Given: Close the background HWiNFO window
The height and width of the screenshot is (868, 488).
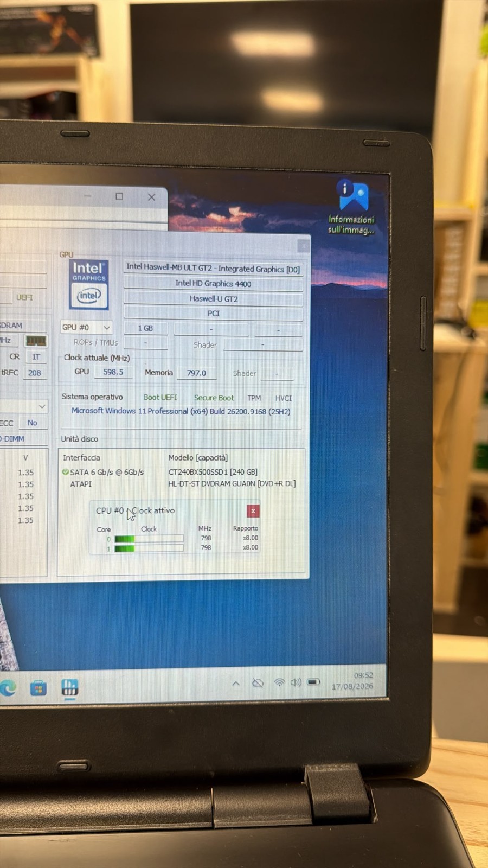Looking at the screenshot, I should pyautogui.click(x=151, y=197).
